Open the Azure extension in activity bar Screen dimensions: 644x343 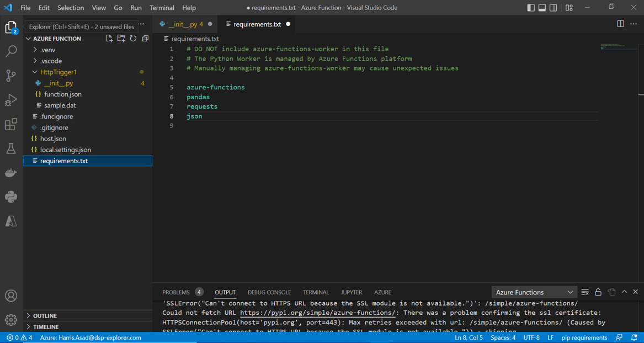click(x=11, y=221)
